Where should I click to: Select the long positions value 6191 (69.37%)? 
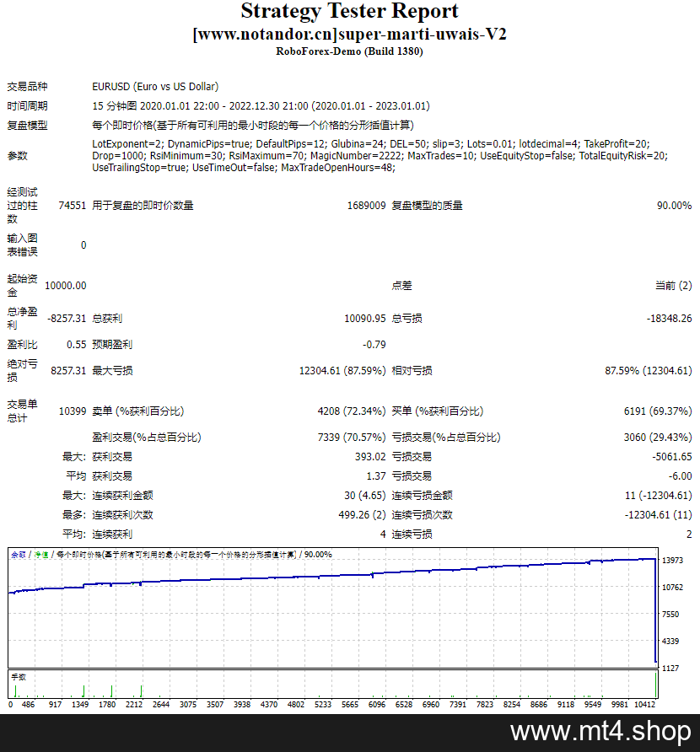[658, 411]
